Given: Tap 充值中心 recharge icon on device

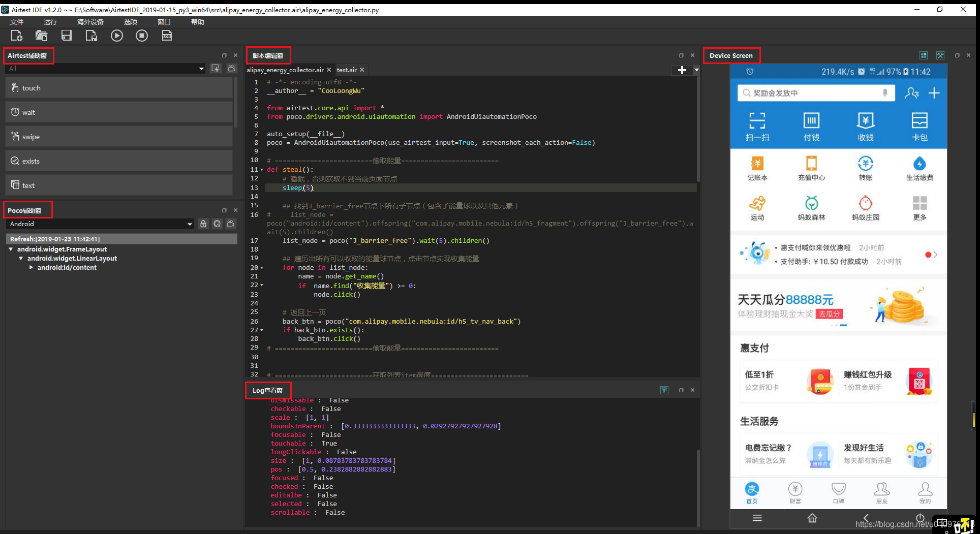Looking at the screenshot, I should (811, 169).
